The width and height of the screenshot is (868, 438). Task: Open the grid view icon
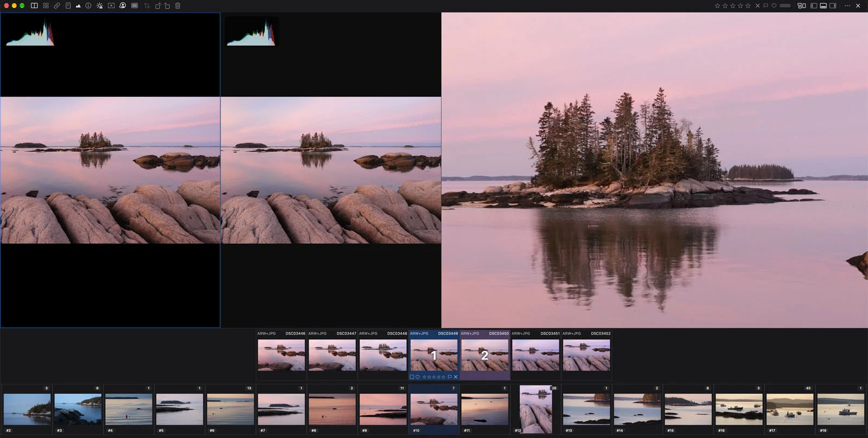46,5
